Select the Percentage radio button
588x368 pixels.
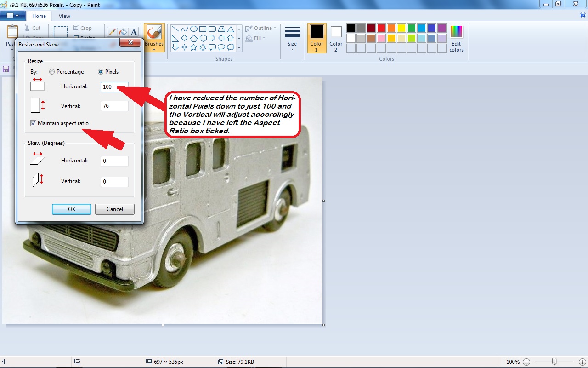tap(52, 72)
